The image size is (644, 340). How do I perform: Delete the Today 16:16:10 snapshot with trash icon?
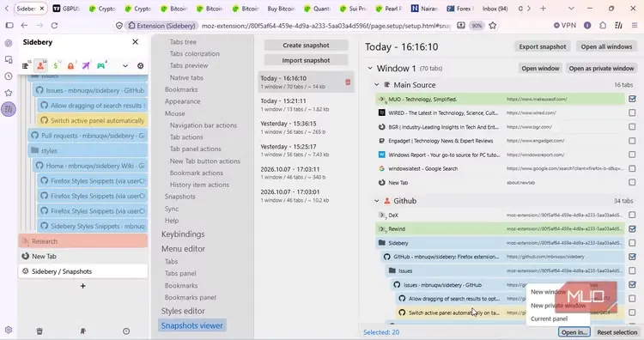(348, 82)
